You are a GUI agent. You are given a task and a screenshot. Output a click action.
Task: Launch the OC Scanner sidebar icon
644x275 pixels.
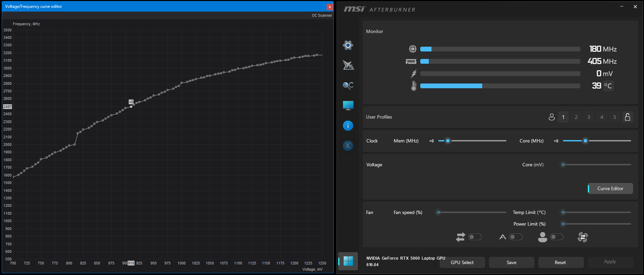coord(348,85)
